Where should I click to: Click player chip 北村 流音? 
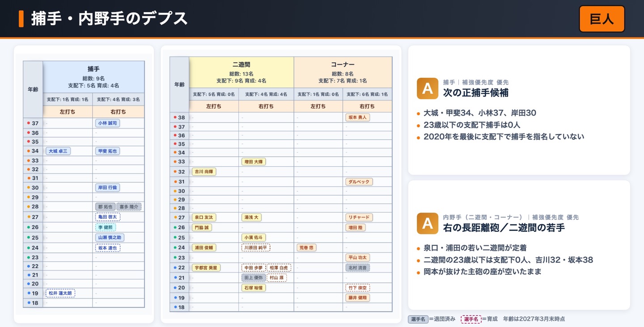tap(357, 268)
